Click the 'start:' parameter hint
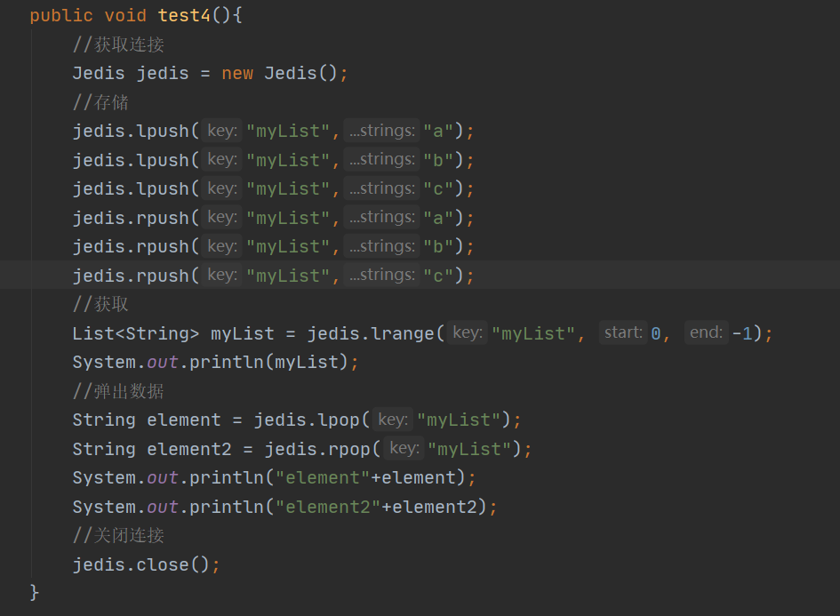This screenshot has height=616, width=840. tap(623, 332)
